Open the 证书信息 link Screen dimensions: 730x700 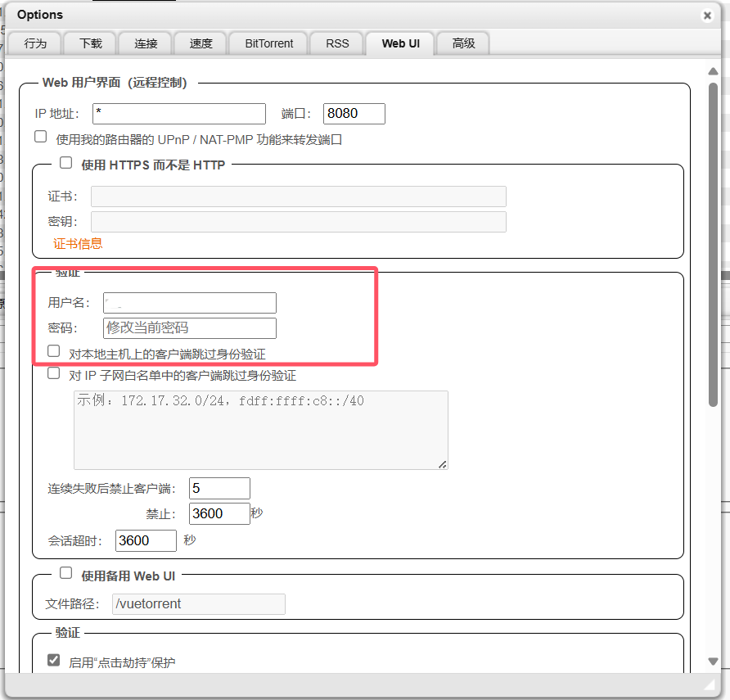(79, 243)
